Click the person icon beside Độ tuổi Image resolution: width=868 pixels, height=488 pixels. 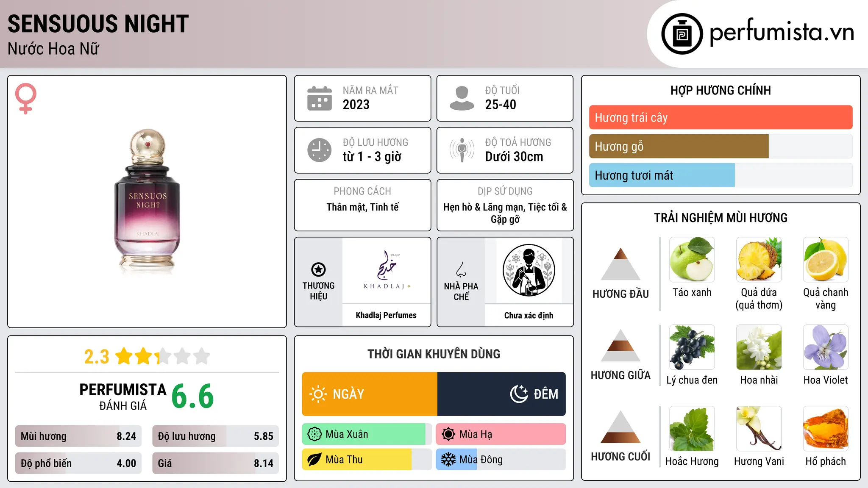pos(462,98)
